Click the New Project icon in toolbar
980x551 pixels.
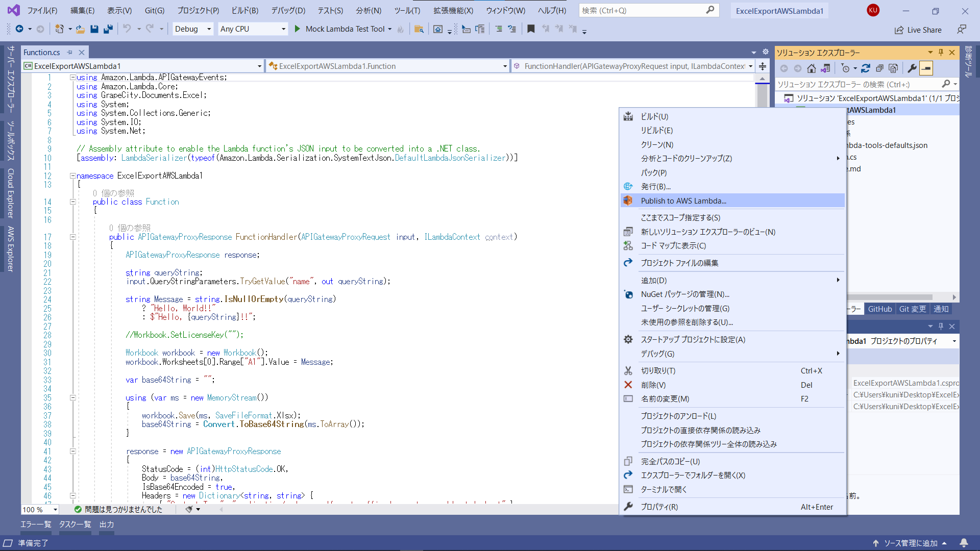coord(60,29)
